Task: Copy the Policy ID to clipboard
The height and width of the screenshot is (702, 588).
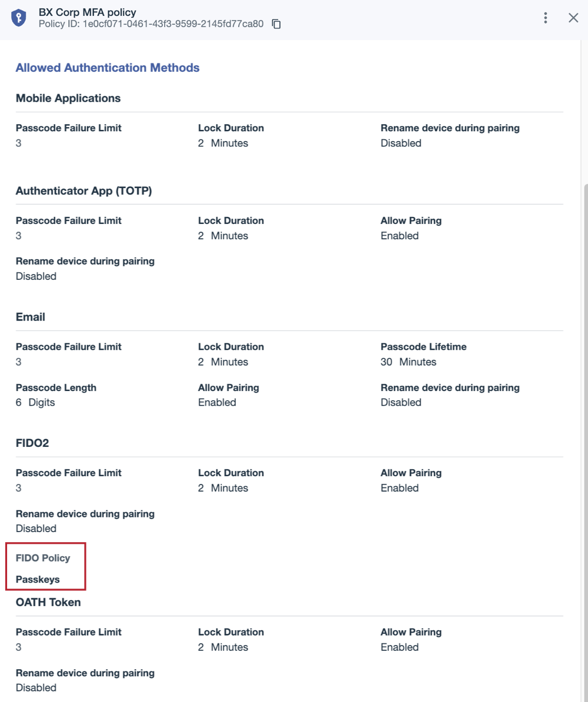Action: click(x=276, y=24)
